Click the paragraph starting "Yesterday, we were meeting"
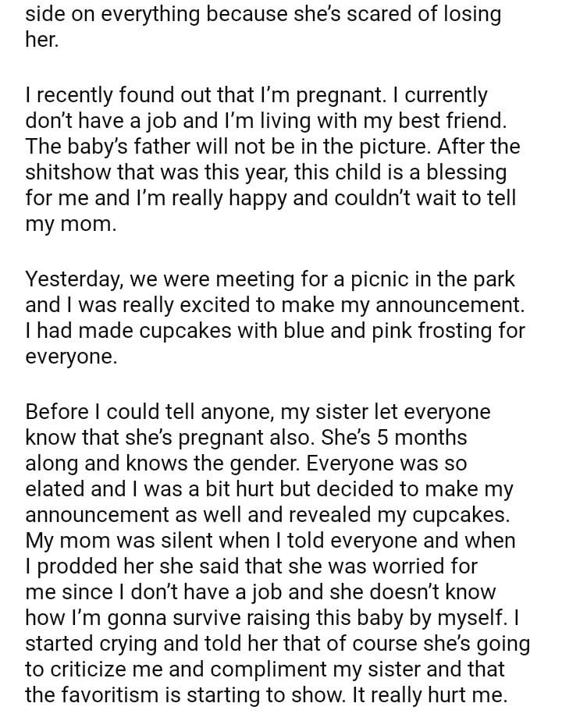This screenshot has height=728, width=562. click(x=275, y=318)
